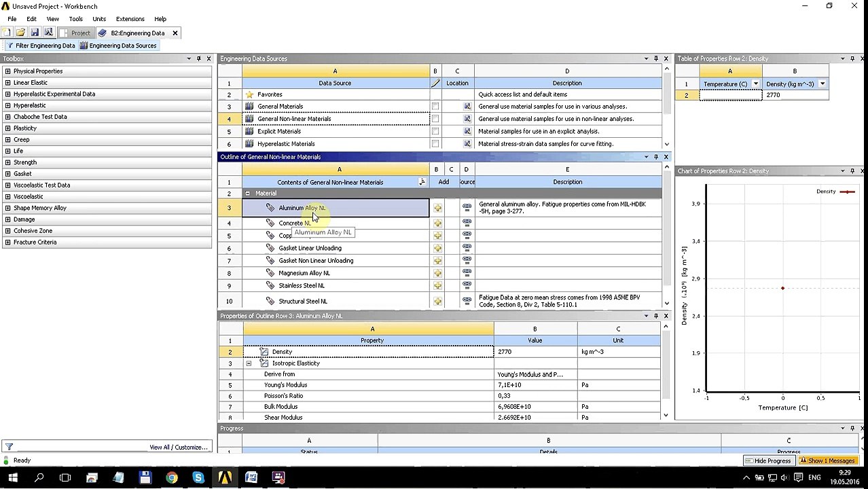This screenshot has width=868, height=489.
Task: Open Windows Start menu
Action: 12,477
